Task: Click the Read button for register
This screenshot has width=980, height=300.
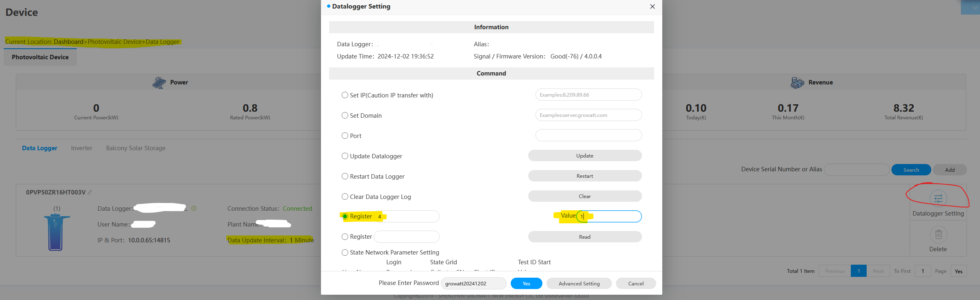Action: (x=585, y=237)
